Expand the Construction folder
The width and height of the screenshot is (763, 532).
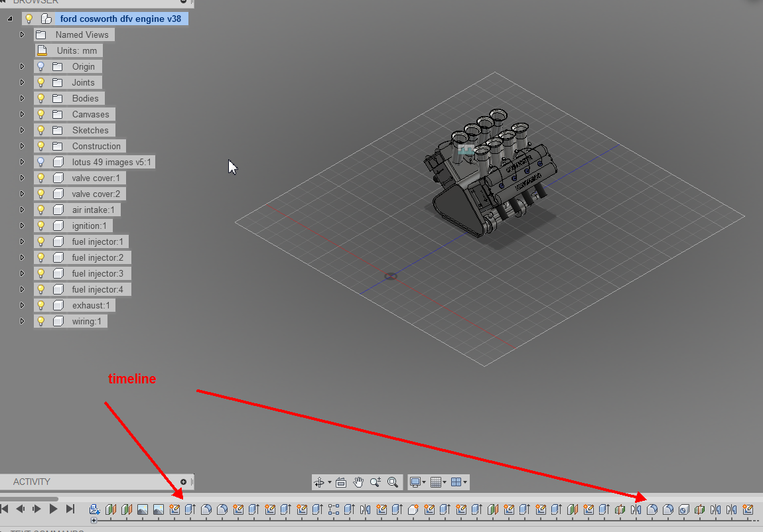click(22, 146)
